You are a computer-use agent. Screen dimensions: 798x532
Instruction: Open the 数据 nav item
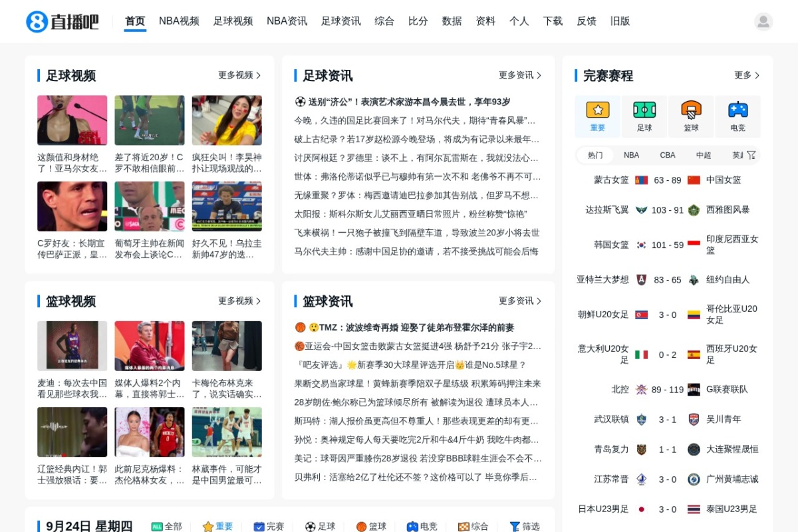452,21
